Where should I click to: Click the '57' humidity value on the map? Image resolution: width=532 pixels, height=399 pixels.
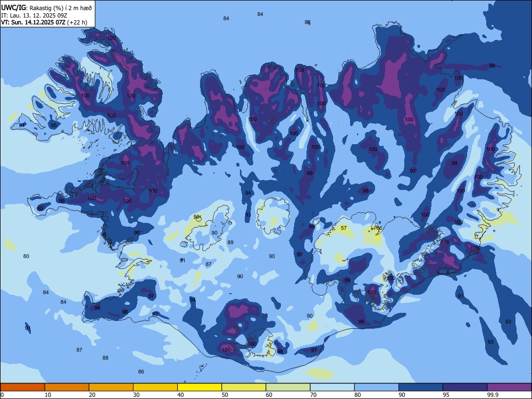[344, 228]
